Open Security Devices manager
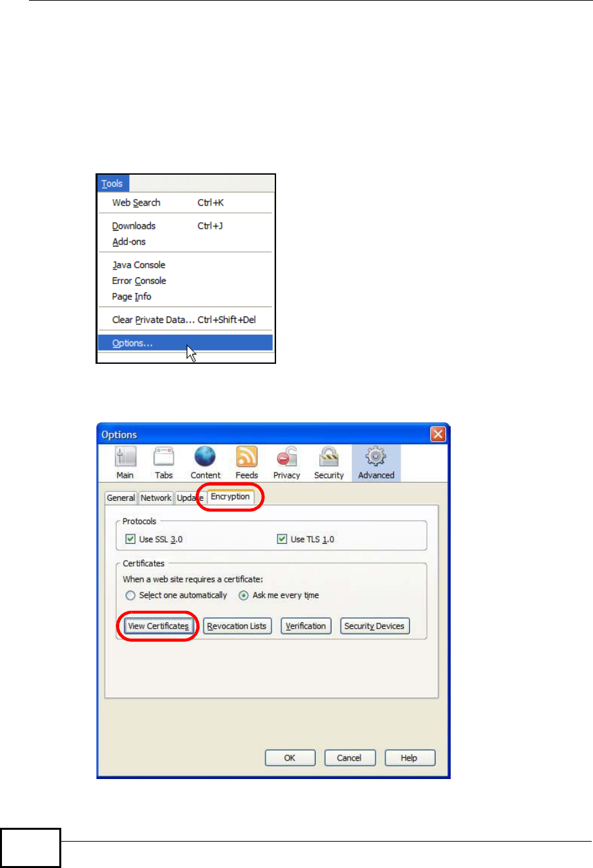 tap(374, 626)
